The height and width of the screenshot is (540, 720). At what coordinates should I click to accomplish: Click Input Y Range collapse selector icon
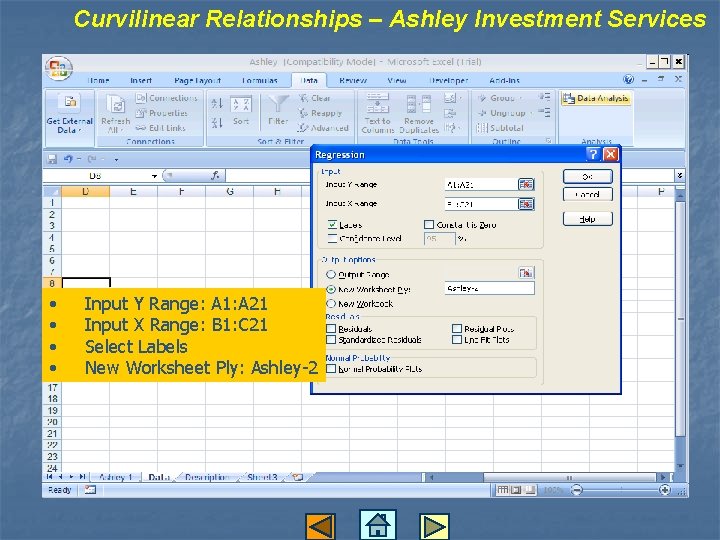point(526,185)
